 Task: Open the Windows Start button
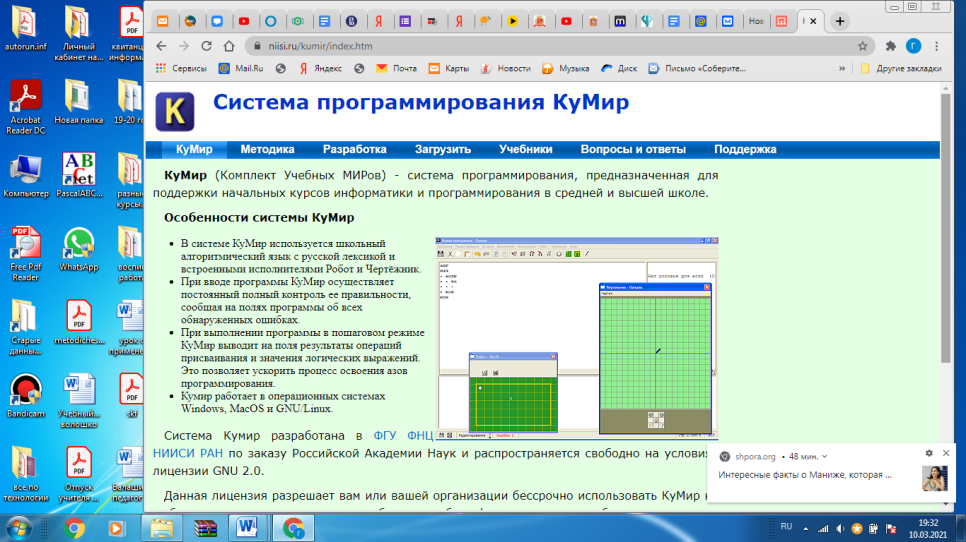coord(18,528)
